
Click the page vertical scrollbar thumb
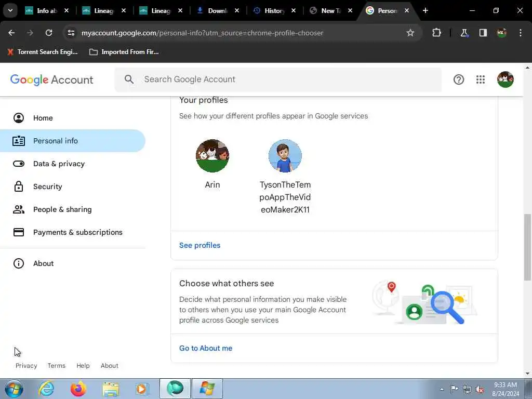pos(527,247)
